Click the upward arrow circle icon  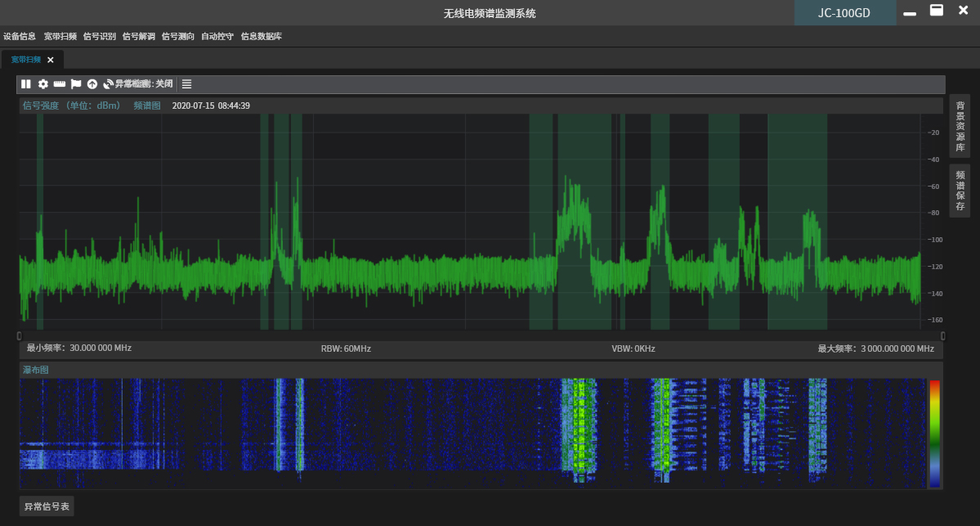[x=92, y=84]
